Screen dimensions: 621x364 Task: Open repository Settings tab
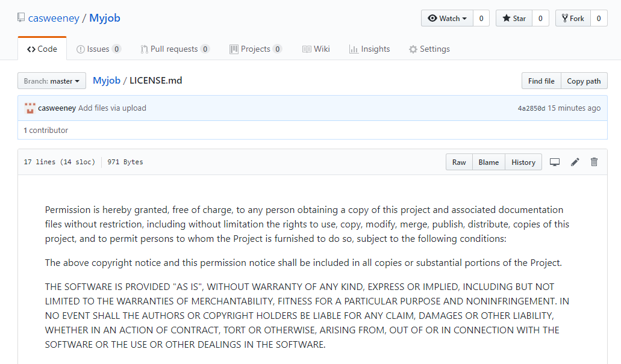[x=429, y=49]
